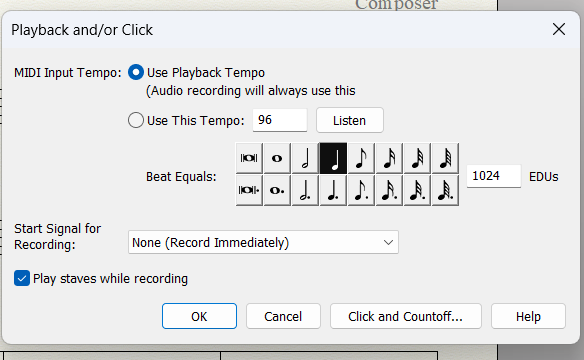584x360 pixels.
Task: Select the sixteenth note beat value
Action: (x=389, y=158)
